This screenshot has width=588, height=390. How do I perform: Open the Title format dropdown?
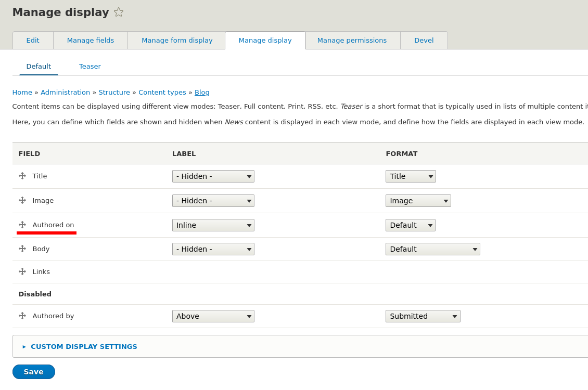pos(411,176)
